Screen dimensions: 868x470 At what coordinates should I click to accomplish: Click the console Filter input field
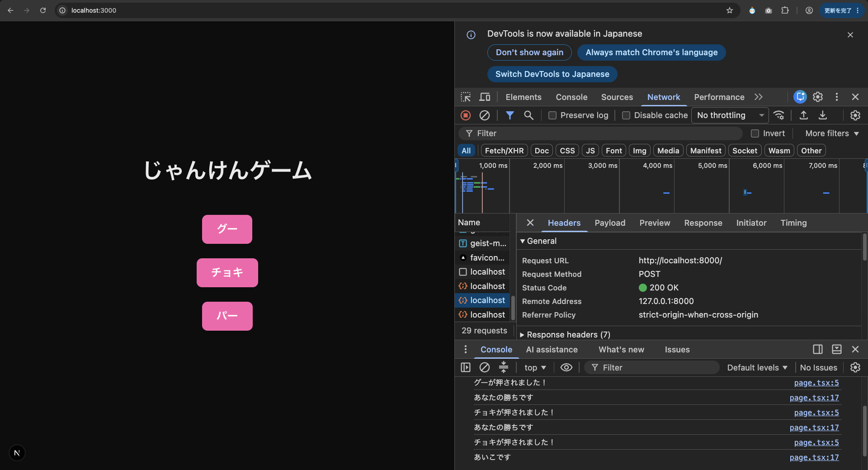[651, 368]
